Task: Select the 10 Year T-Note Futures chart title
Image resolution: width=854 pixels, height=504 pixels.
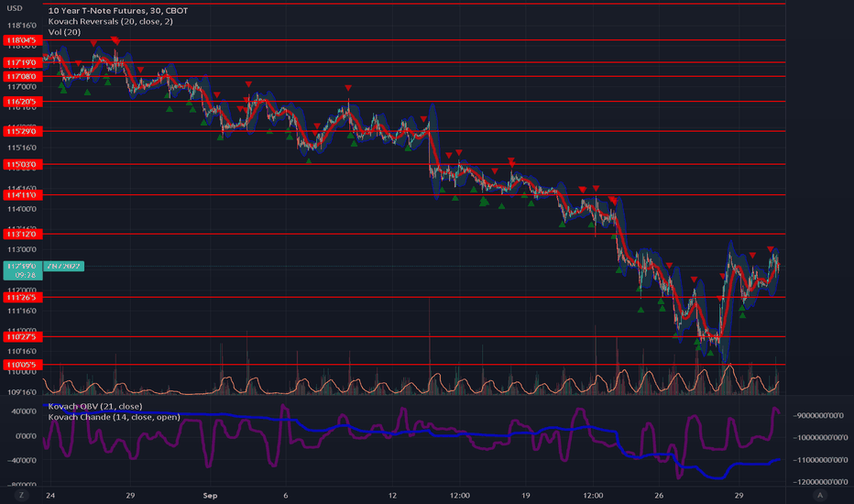Action: pos(118,10)
